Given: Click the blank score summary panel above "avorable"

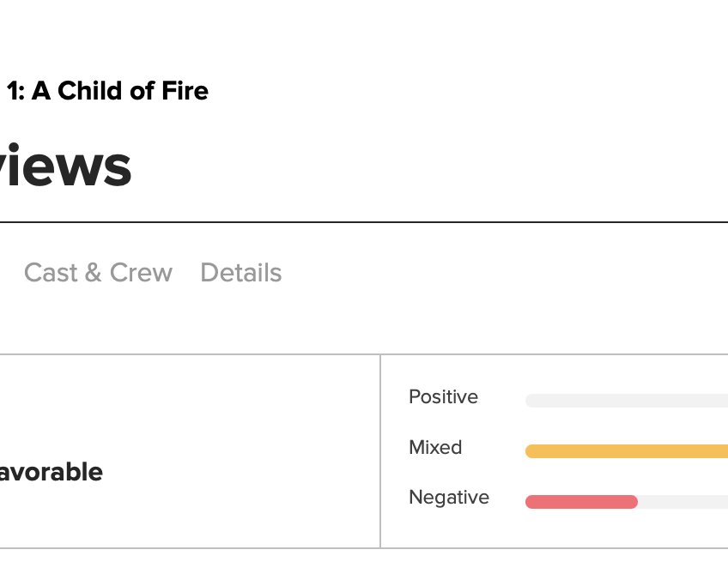Looking at the screenshot, I should click(172, 403).
